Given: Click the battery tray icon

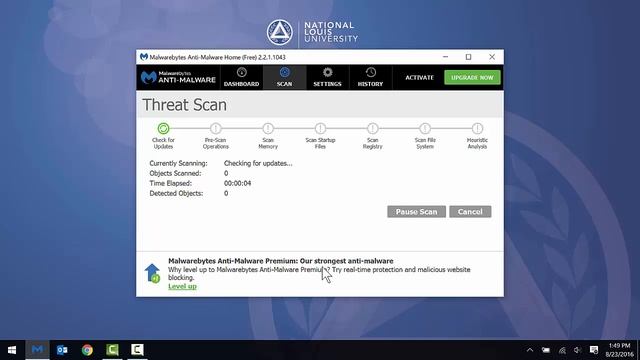Looking at the screenshot, I should pos(546,350).
